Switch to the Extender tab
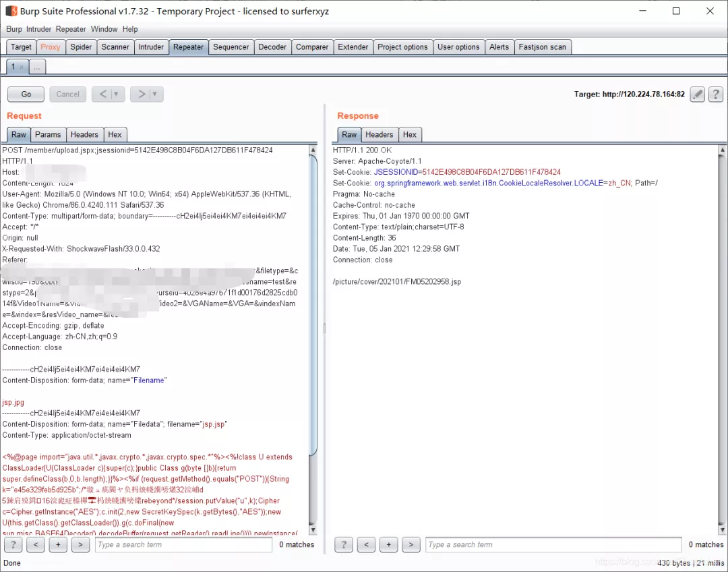Image resolution: width=728 pixels, height=572 pixels. [x=353, y=47]
